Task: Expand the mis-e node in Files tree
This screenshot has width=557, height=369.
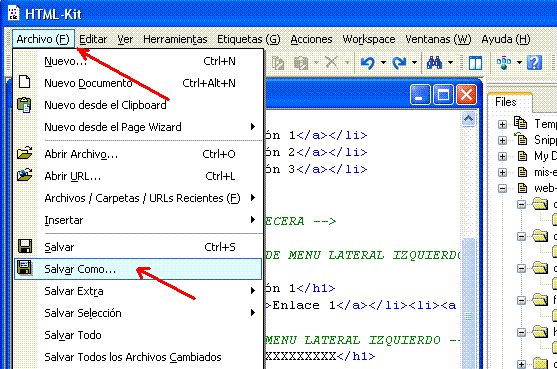Action: [x=502, y=172]
